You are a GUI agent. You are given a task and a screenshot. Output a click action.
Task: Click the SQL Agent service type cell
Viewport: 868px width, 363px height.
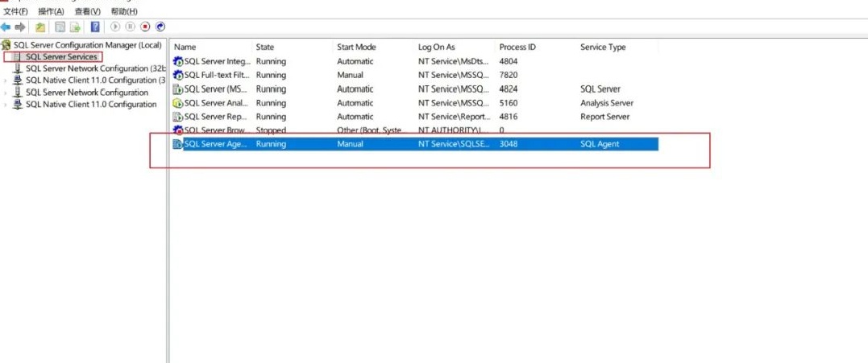click(x=600, y=144)
